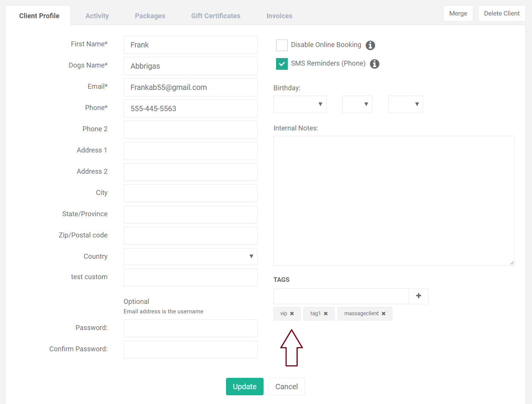
Task: Click the Merge button
Action: [x=458, y=13]
